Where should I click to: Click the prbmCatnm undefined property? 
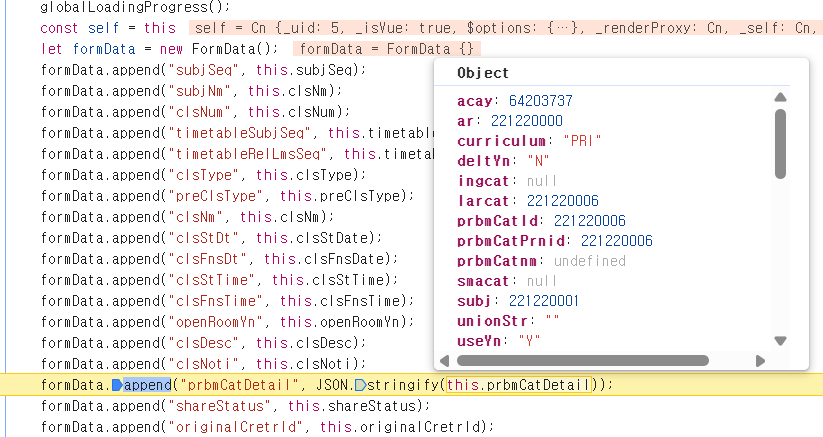click(x=540, y=261)
